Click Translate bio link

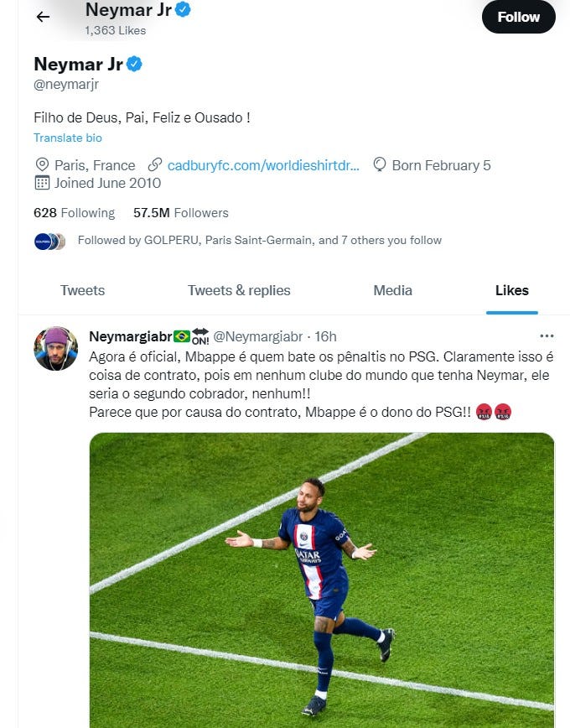point(68,138)
